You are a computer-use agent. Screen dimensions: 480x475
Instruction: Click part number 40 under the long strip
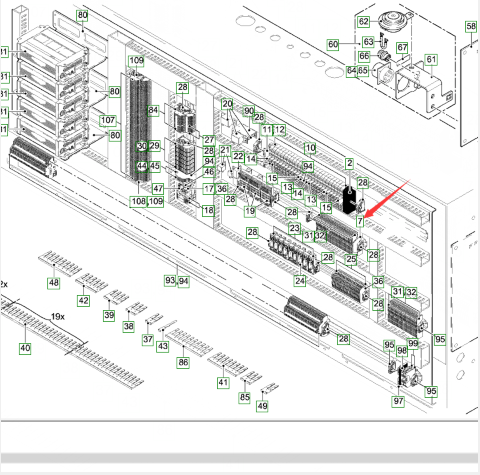pos(25,349)
